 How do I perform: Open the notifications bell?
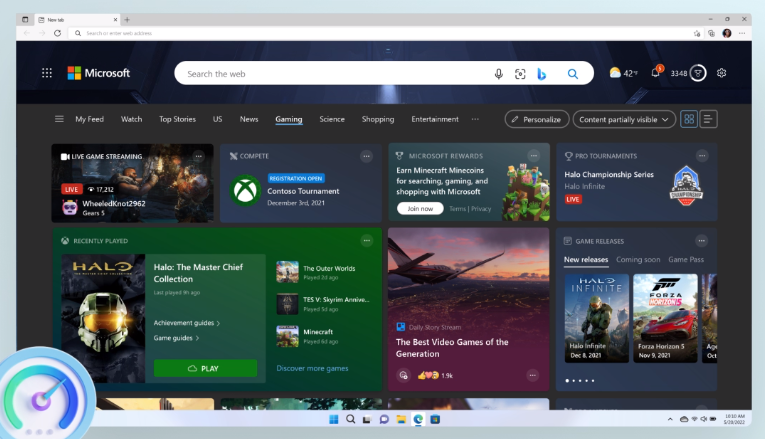(x=656, y=73)
